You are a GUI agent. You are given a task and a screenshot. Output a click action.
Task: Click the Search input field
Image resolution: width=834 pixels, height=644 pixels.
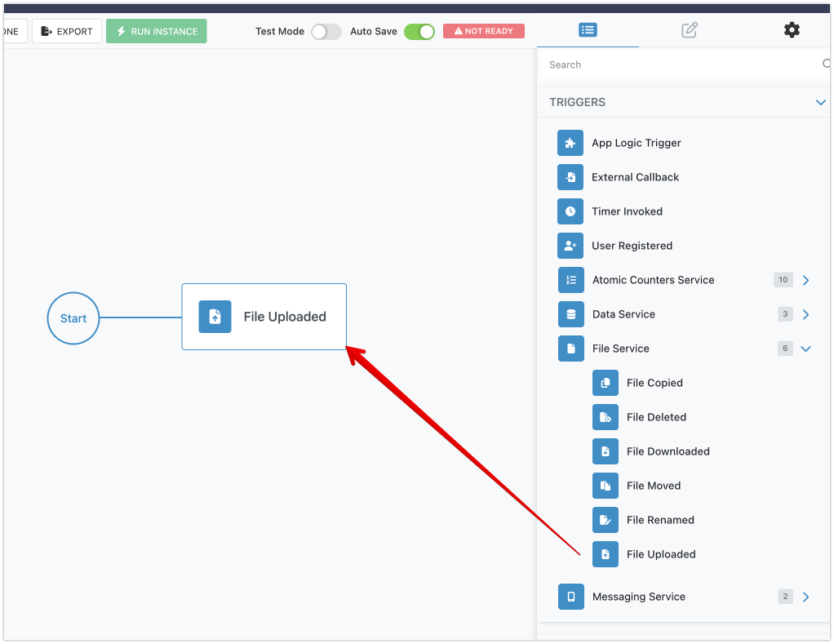pyautogui.click(x=681, y=64)
